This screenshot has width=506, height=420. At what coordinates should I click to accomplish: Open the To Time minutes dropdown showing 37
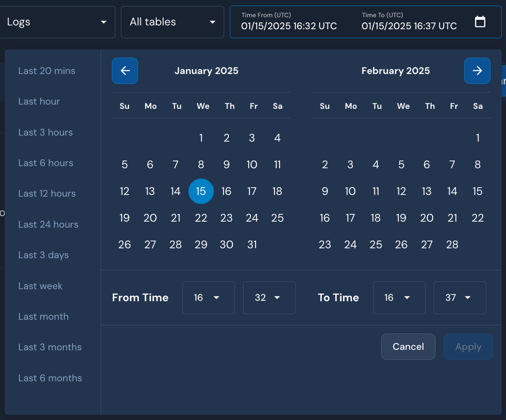pos(460,297)
